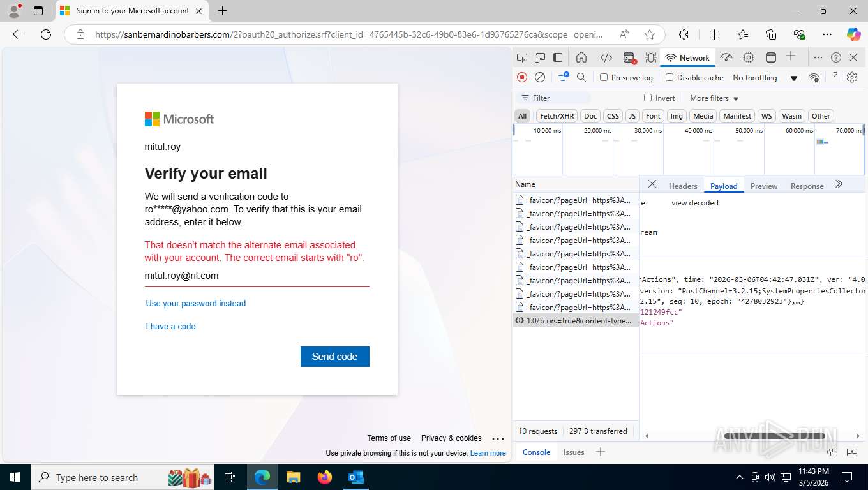Screen dimensions: 868x490
Task: Toggle device emulation in DevTools
Action: [x=540, y=57]
